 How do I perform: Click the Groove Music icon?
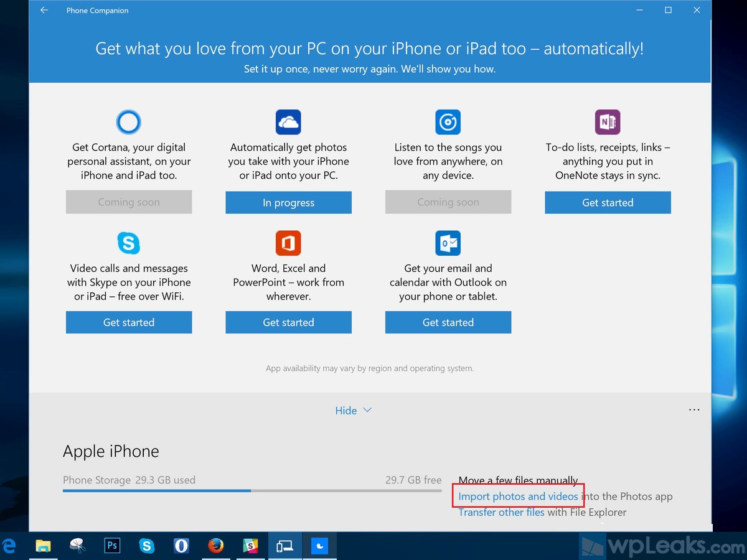coord(448,122)
